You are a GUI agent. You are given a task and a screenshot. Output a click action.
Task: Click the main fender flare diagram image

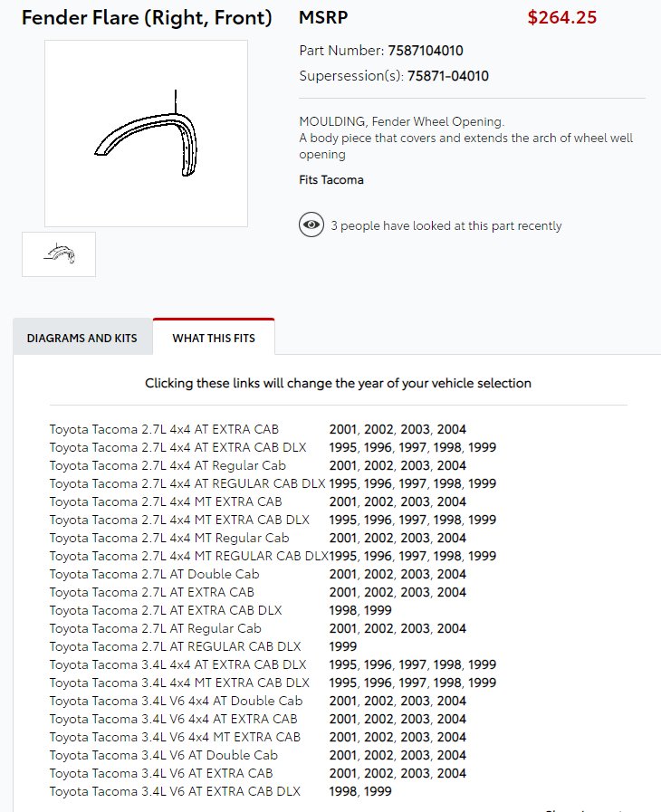pos(146,134)
